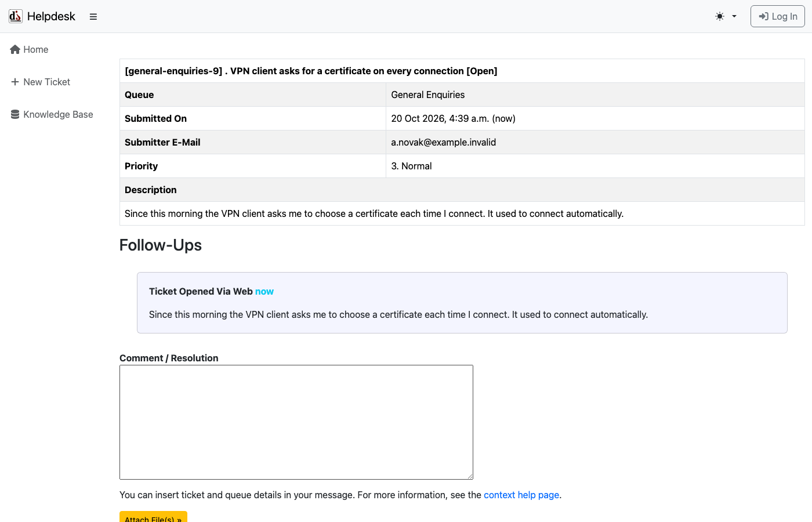Click the 'now' timestamp link
Screen dimensions: 812x522
pyautogui.click(x=264, y=292)
